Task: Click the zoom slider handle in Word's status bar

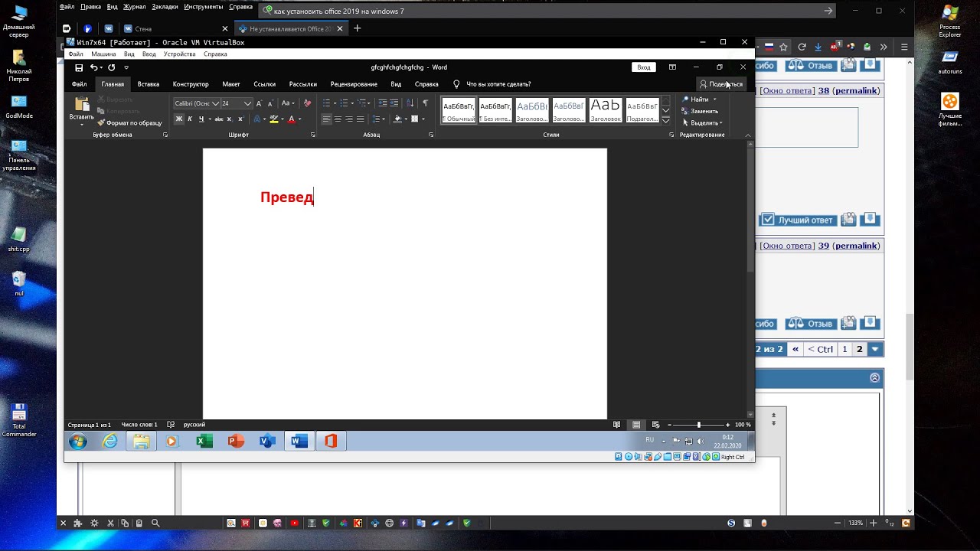Action: point(698,425)
